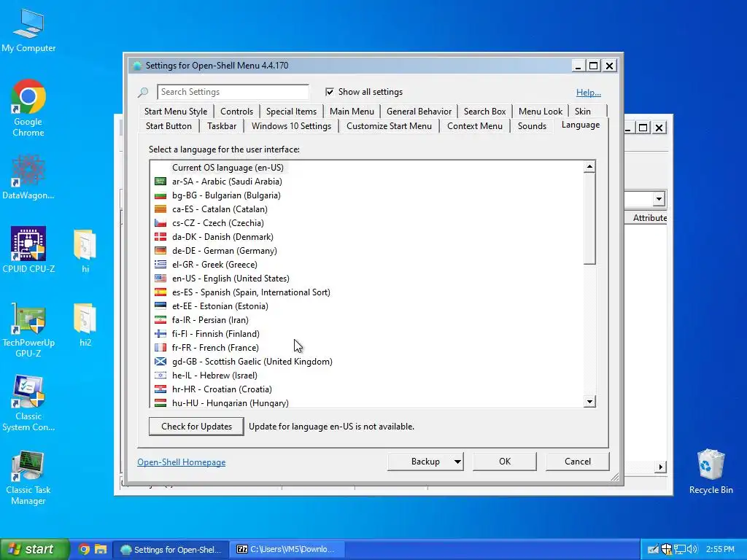Click the German flag icon
Image resolution: width=747 pixels, height=560 pixels.
click(160, 251)
